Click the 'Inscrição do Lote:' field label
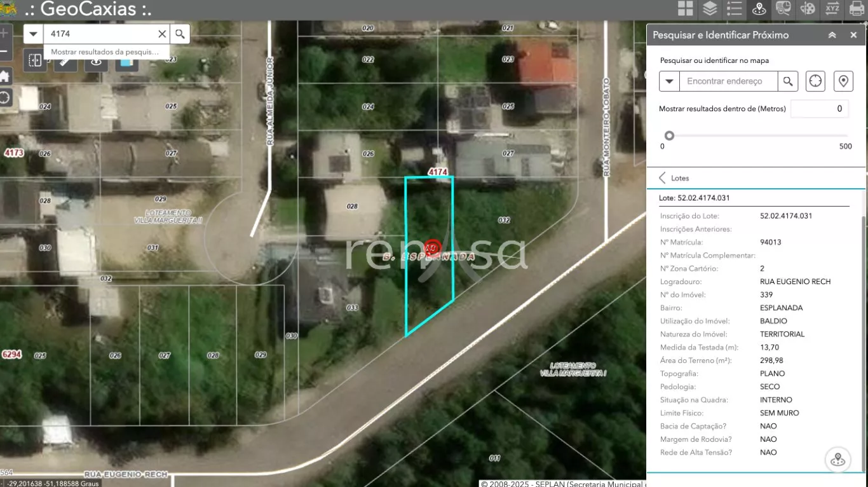The width and height of the screenshot is (868, 487). coord(690,216)
